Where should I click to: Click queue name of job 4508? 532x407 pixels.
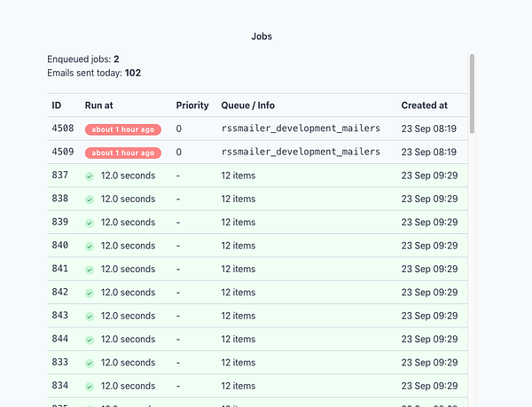click(301, 129)
